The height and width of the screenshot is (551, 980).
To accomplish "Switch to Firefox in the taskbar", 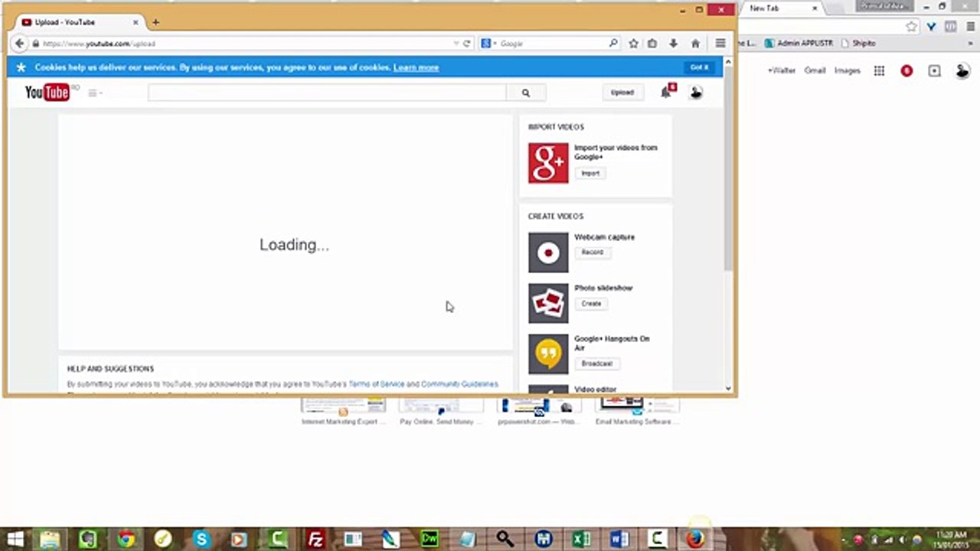I will pyautogui.click(x=695, y=540).
